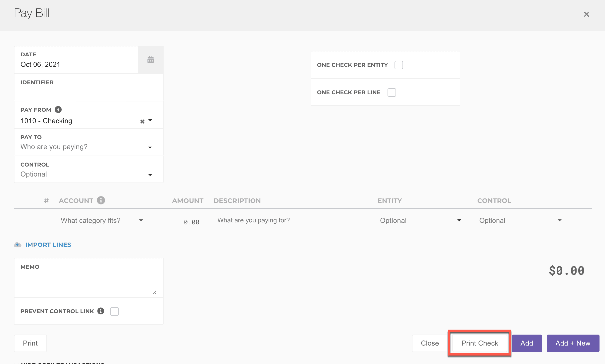Open the line Entity Optional dropdown
605x364 pixels.
[420, 220]
